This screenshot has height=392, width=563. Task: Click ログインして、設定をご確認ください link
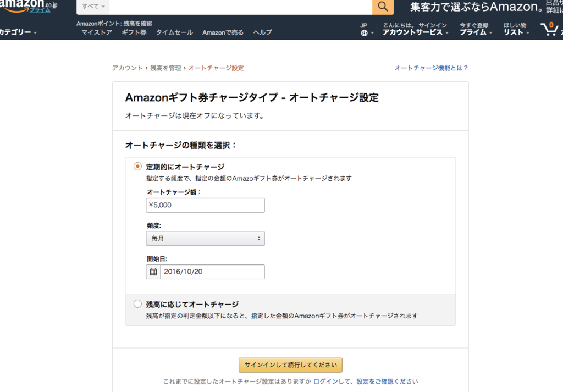pos(366,382)
